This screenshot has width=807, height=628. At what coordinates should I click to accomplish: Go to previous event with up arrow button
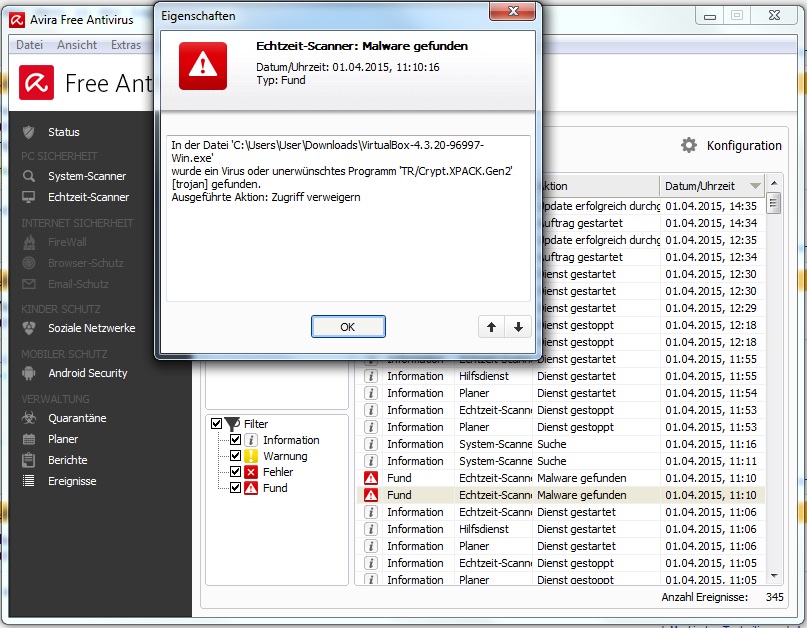pyautogui.click(x=492, y=327)
